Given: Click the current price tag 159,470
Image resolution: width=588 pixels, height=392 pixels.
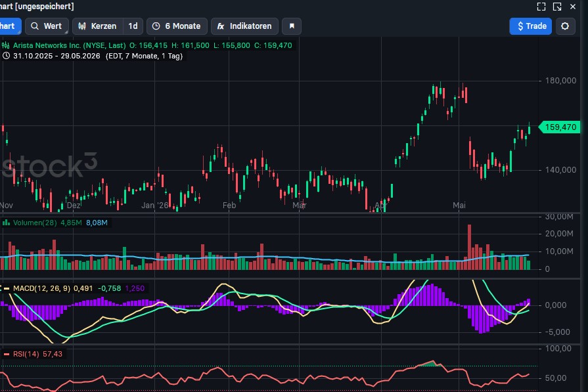Looking at the screenshot, I should [560, 127].
